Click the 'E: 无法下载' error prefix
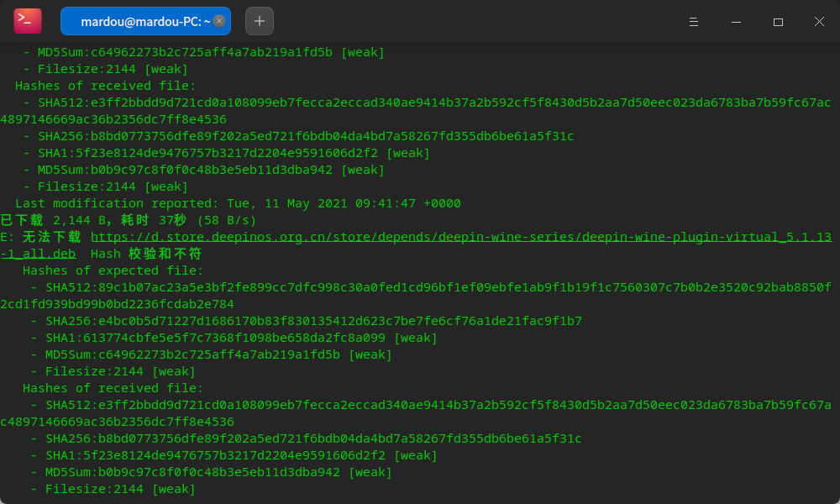This screenshot has width=840, height=504. click(x=40, y=237)
